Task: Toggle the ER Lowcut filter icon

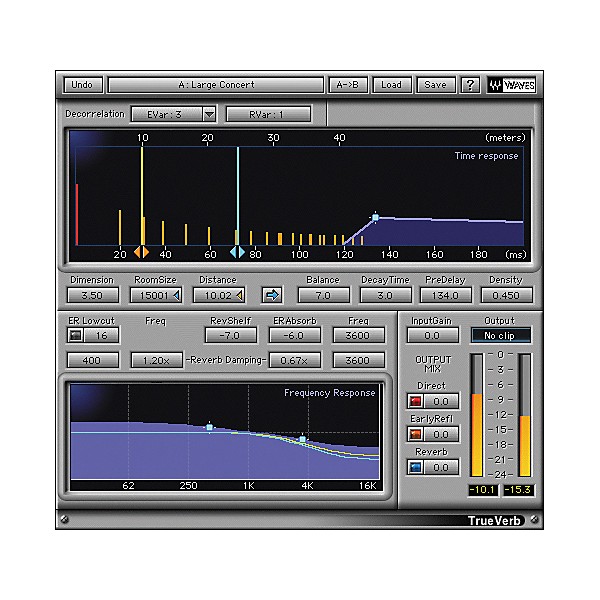Action: [x=75, y=336]
